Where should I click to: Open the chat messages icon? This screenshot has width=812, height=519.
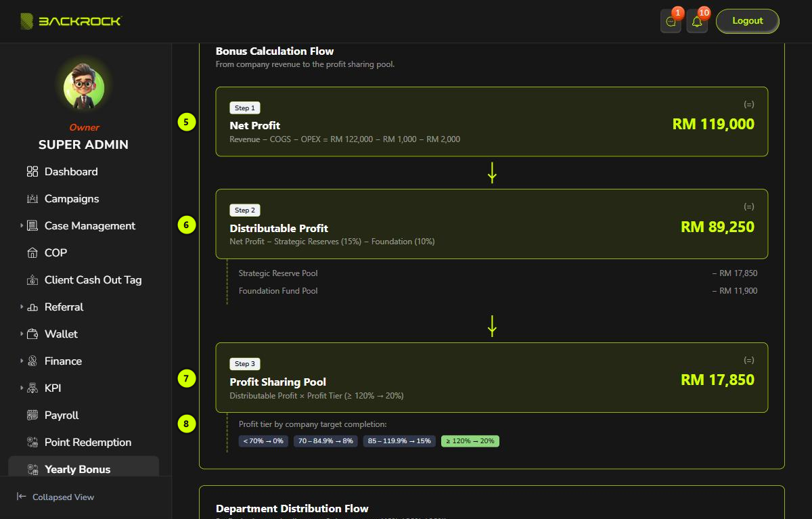tap(671, 22)
